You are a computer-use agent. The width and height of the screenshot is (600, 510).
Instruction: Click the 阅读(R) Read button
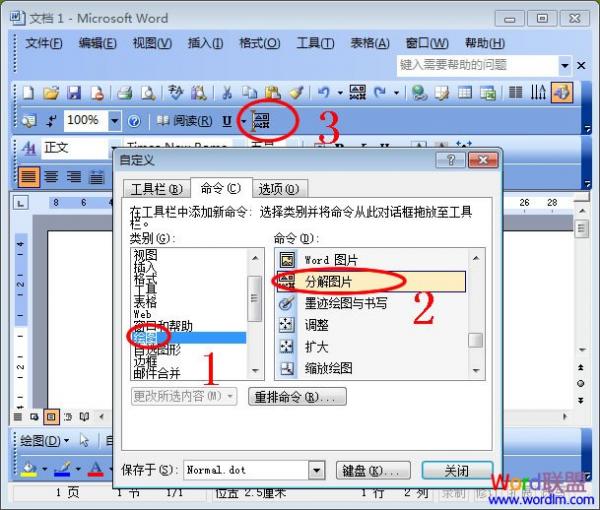pyautogui.click(x=185, y=121)
